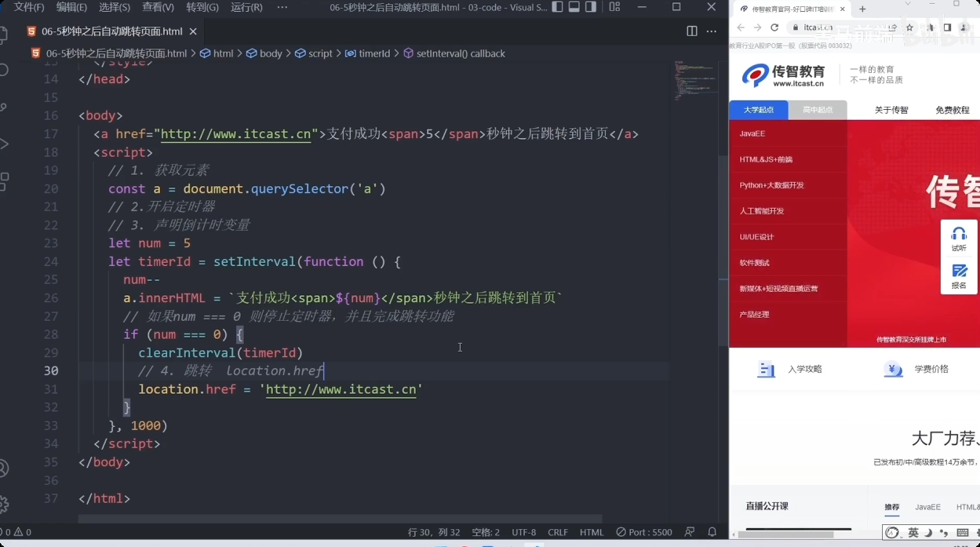Open Customize Layout icon in VS Code title bar
980x547 pixels.
click(x=614, y=7)
